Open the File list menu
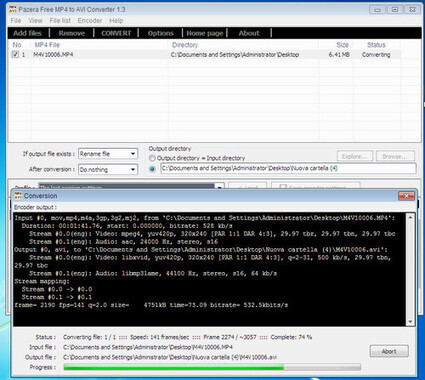Image resolution: width=425 pixels, height=380 pixels. (x=60, y=21)
